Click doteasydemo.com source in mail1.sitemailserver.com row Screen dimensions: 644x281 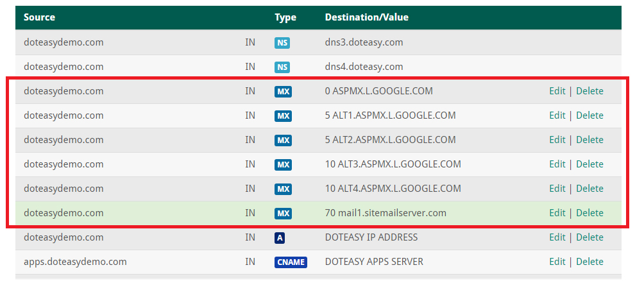tap(64, 213)
